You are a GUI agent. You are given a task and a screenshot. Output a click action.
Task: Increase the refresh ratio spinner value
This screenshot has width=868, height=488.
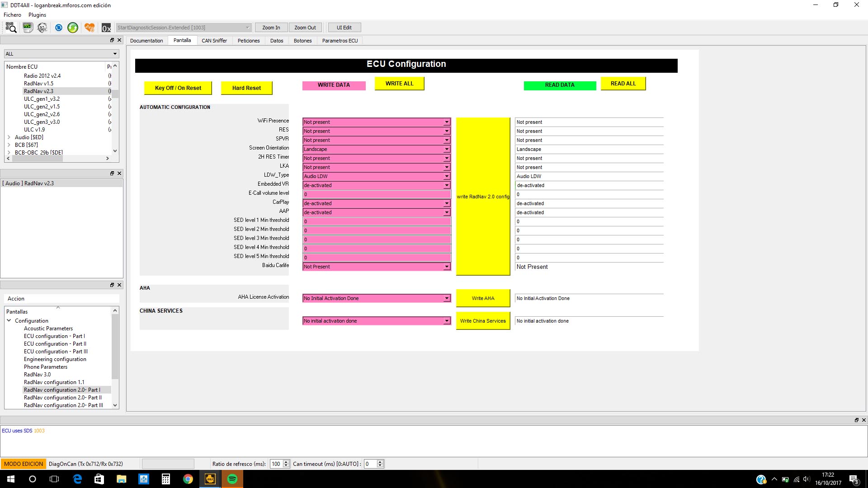click(286, 462)
